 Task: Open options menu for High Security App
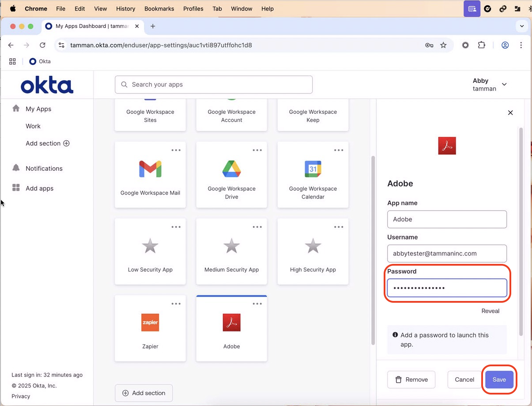[x=339, y=227]
